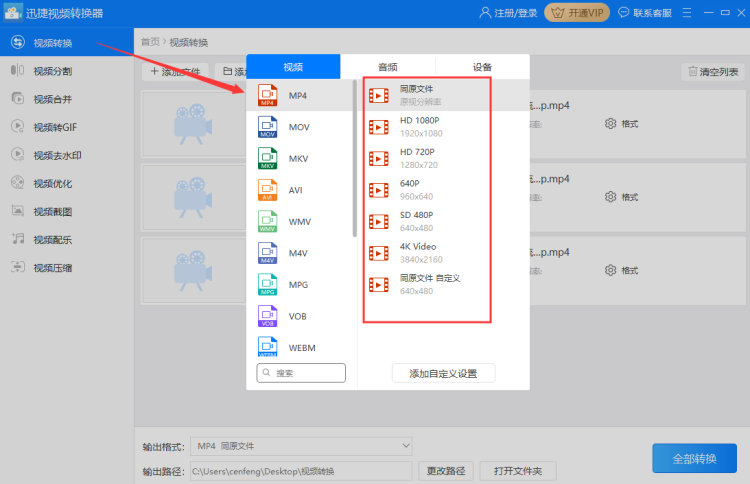The width and height of the screenshot is (750, 484).
Task: Expand the 输出格式 dropdown
Action: [301, 446]
